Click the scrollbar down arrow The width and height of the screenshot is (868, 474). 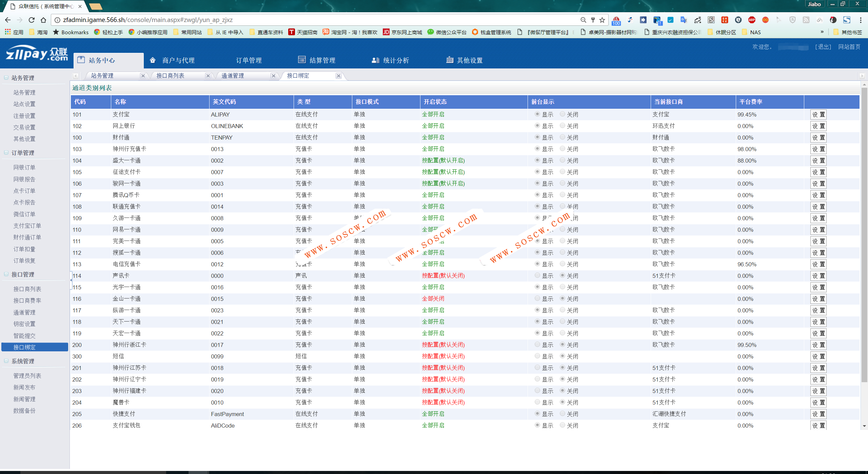coord(864,426)
